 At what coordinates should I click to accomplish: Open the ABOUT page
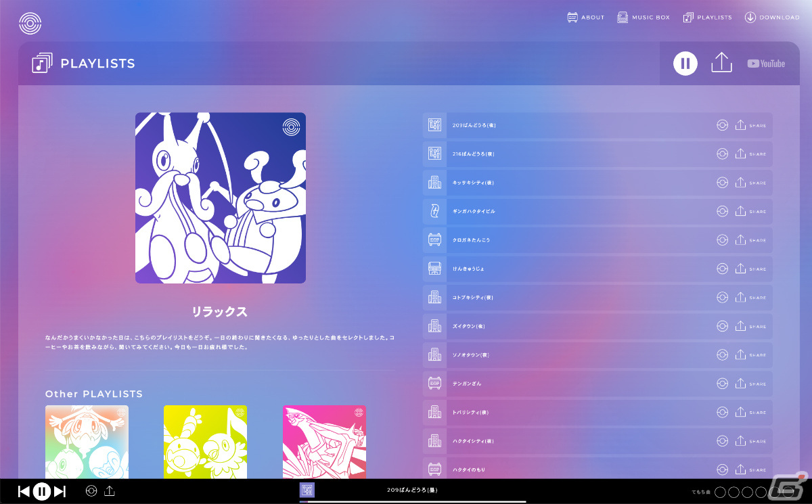(x=586, y=18)
